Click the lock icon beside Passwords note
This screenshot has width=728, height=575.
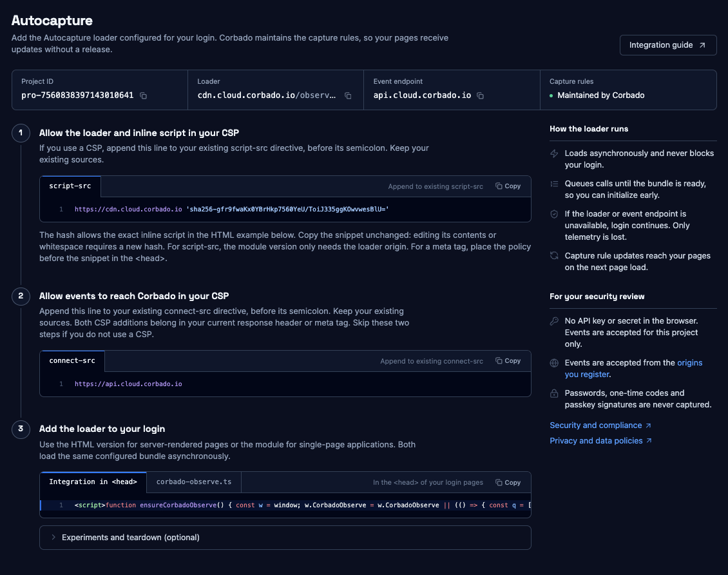[x=554, y=393]
